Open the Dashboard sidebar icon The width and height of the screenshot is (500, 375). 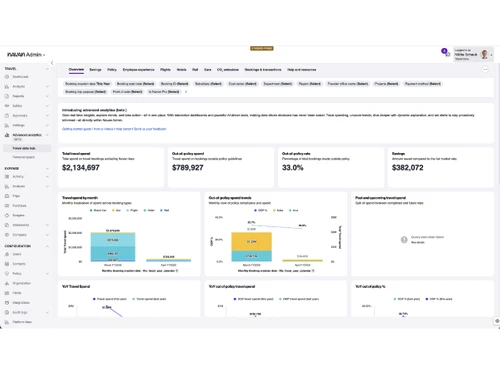click(x=7, y=77)
